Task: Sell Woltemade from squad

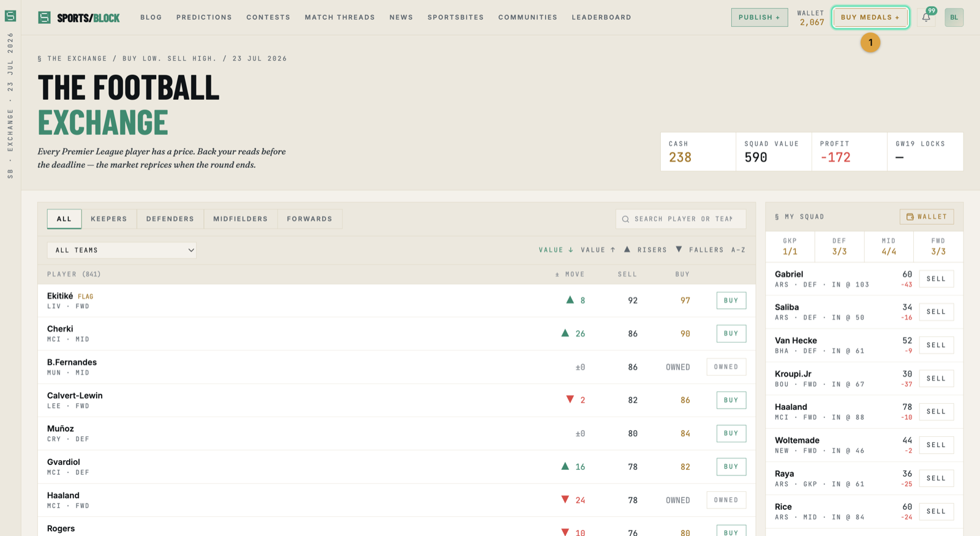Action: [937, 445]
